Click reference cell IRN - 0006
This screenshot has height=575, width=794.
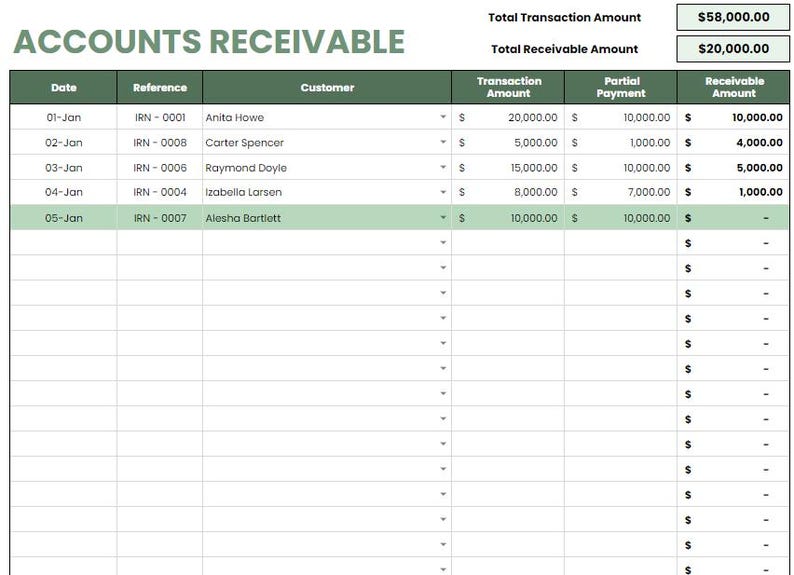pos(160,168)
